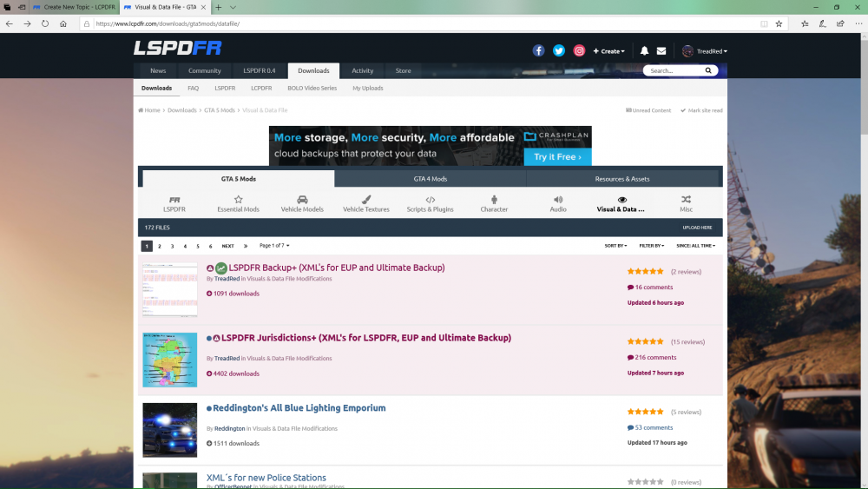Select LSPDFR category icon
Screen dimensions: 868x489
click(x=174, y=204)
